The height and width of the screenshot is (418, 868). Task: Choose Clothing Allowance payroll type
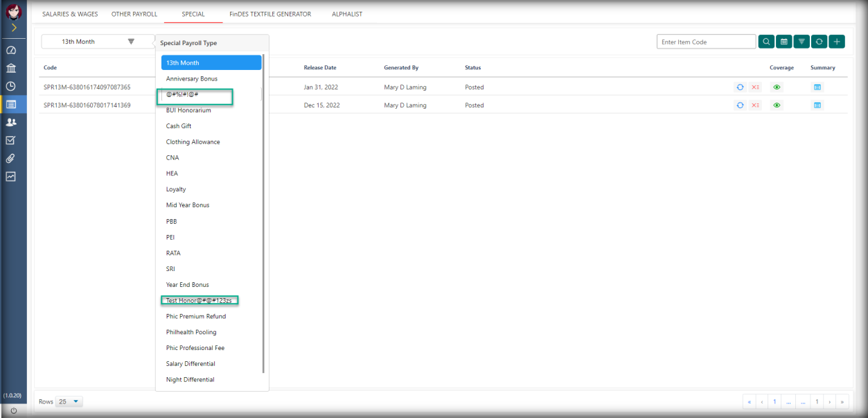(193, 142)
